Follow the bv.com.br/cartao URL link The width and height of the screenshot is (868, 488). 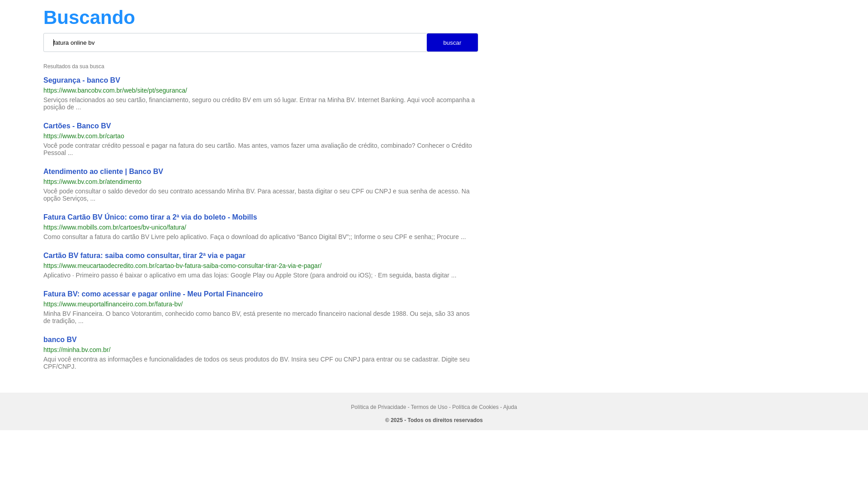[84, 136]
